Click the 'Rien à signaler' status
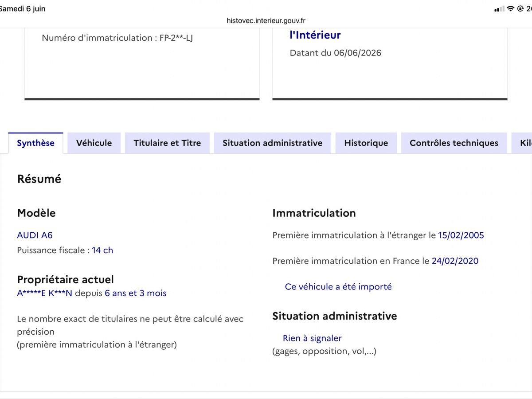This screenshot has height=399, width=532. coord(312,338)
